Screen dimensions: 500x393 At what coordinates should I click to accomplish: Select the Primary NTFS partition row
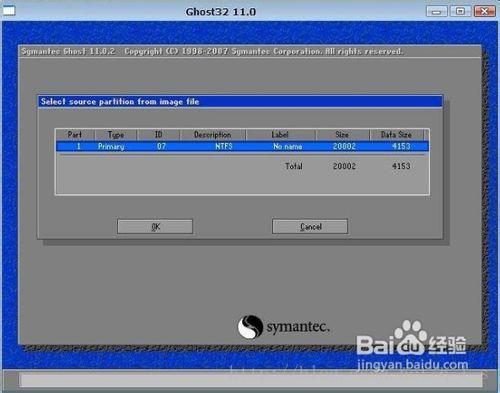tap(242, 146)
